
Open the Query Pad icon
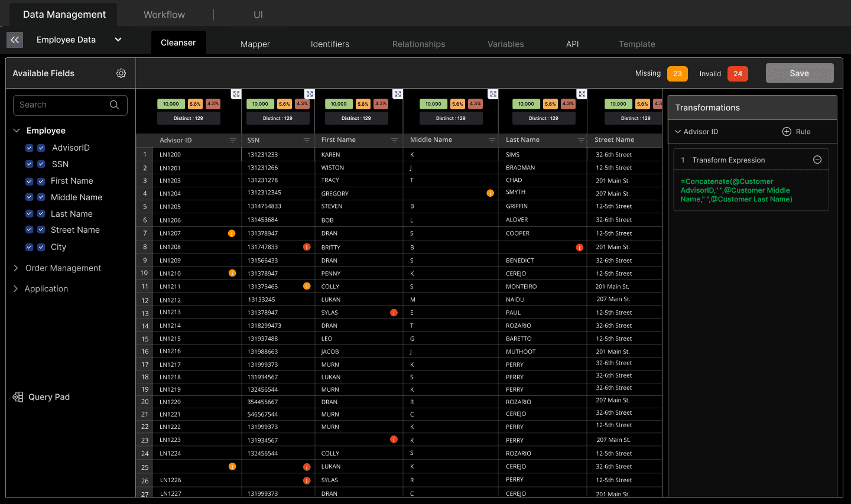click(x=18, y=397)
